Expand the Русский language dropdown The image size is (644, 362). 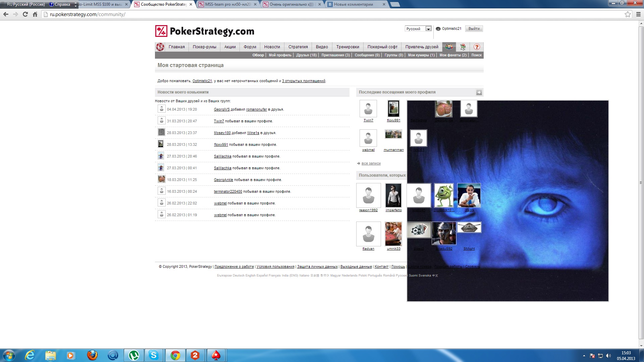(428, 29)
